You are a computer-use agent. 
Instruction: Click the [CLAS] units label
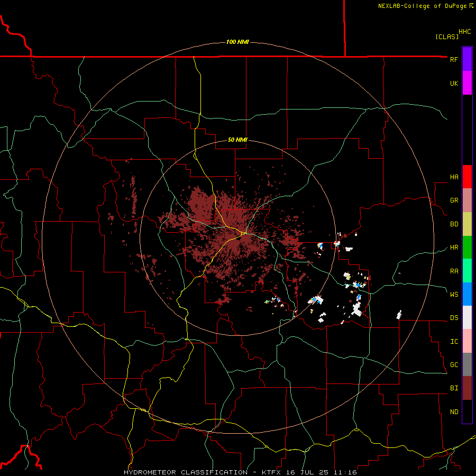pyautogui.click(x=447, y=36)
